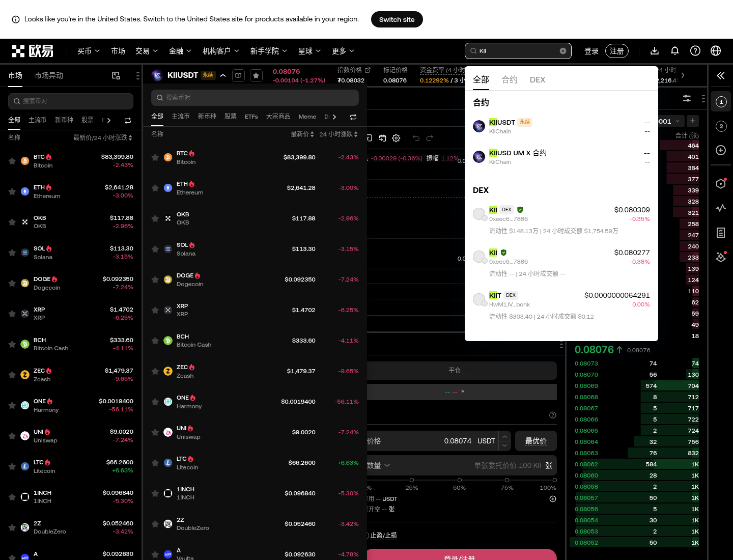Click the Switch site button
Screen dimensions: 733x560
point(397,19)
